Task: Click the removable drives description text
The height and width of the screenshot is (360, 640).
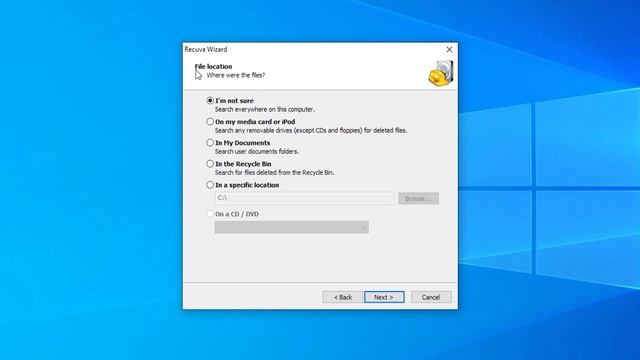Action: [311, 131]
